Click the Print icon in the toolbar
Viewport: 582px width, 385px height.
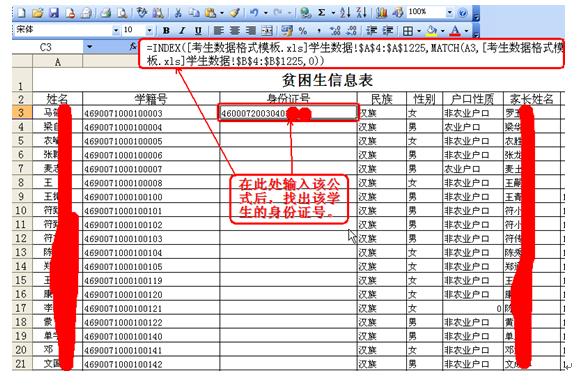click(106, 14)
